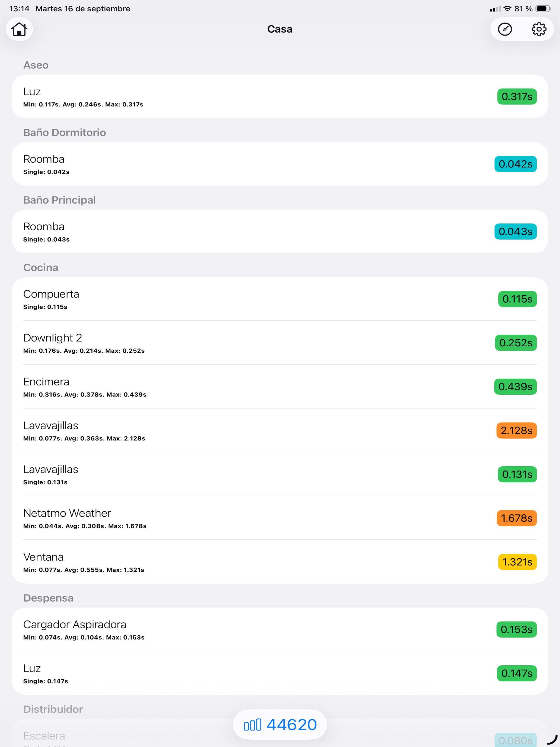Tap the Wi-Fi status icon

tap(507, 9)
